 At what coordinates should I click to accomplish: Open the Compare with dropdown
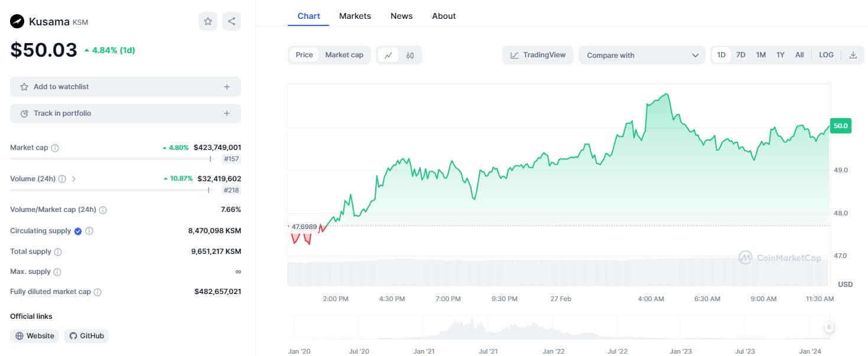coord(642,55)
